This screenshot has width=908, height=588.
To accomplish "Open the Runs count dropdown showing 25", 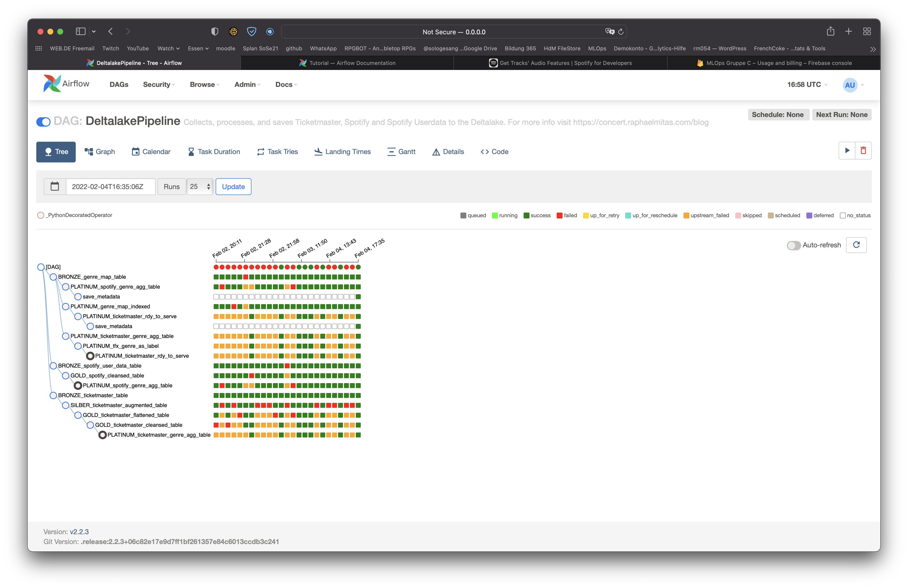I will click(200, 187).
